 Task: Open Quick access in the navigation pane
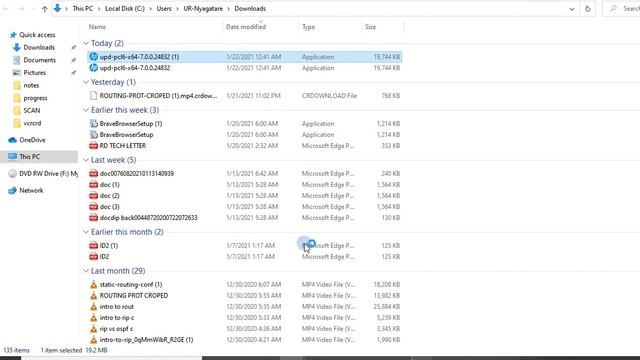coord(37,35)
